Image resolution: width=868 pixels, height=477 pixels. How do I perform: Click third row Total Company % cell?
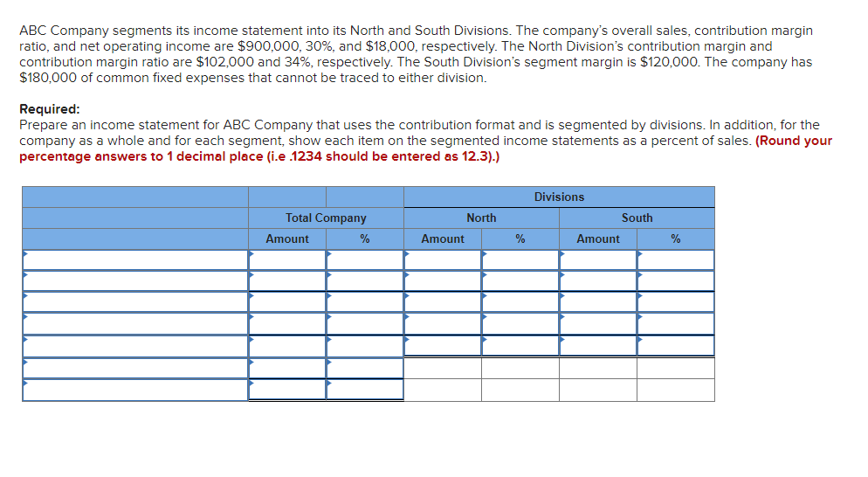365,302
